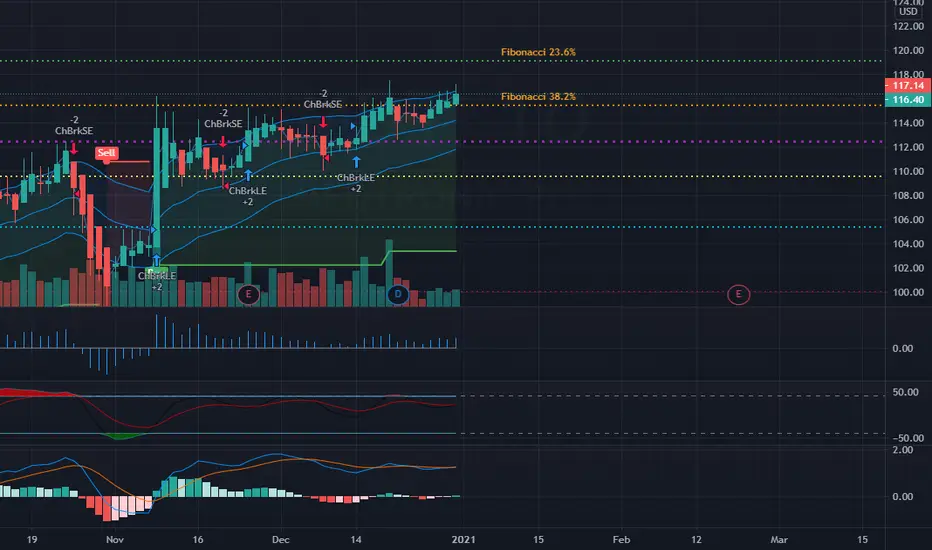The width and height of the screenshot is (932, 550).
Task: Click the Dec label on the time axis
Action: click(x=281, y=540)
